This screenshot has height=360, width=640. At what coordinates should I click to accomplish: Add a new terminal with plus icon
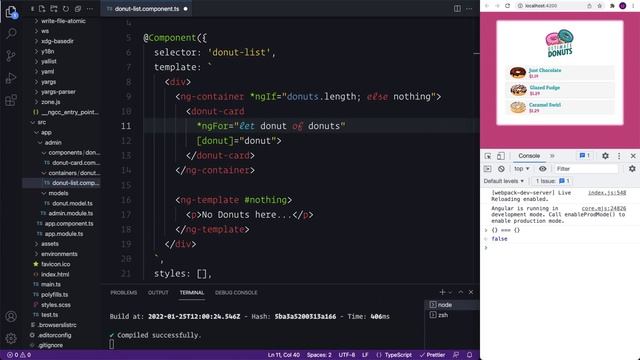pyautogui.click(x=442, y=292)
